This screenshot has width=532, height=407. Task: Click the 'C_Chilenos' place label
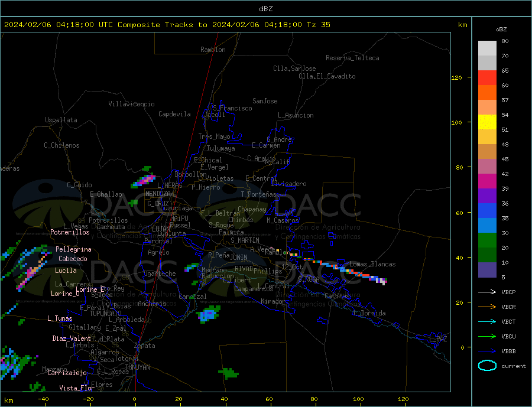click(61, 145)
